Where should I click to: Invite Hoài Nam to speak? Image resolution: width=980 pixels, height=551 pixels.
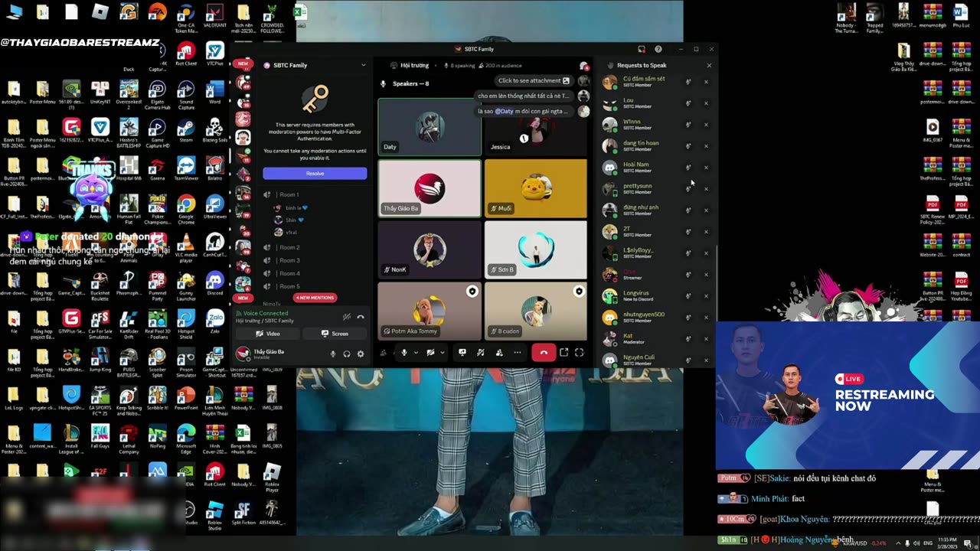(688, 168)
